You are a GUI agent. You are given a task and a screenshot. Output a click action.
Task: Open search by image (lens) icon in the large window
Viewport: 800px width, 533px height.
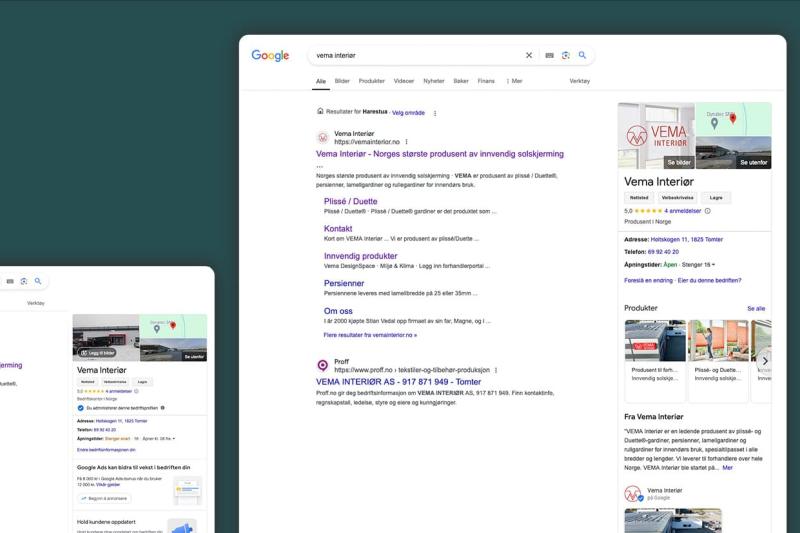click(566, 55)
